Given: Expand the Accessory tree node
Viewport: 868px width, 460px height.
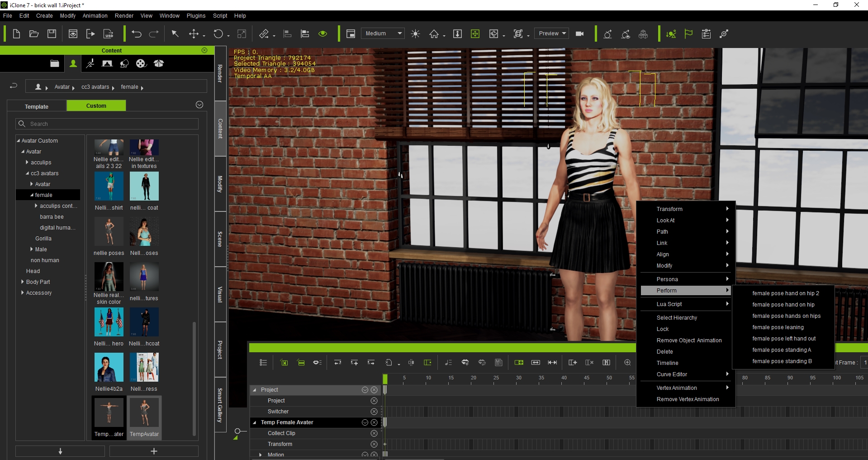Looking at the screenshot, I should (22, 293).
